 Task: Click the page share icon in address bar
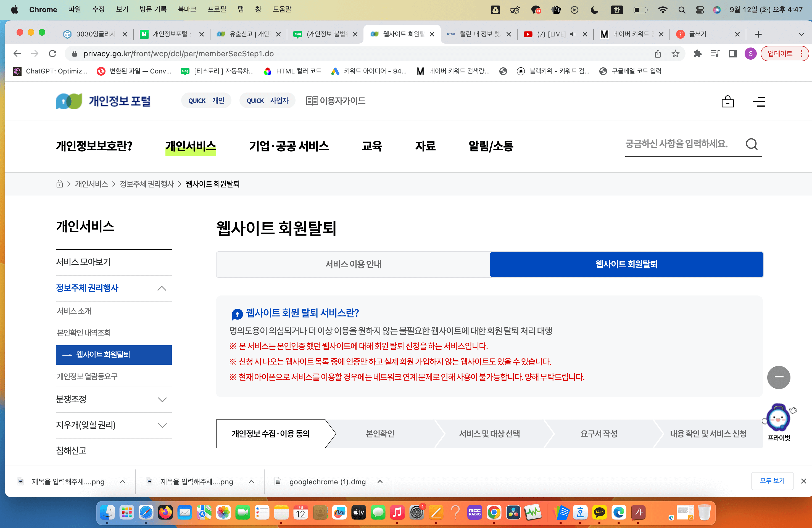pyautogui.click(x=657, y=54)
